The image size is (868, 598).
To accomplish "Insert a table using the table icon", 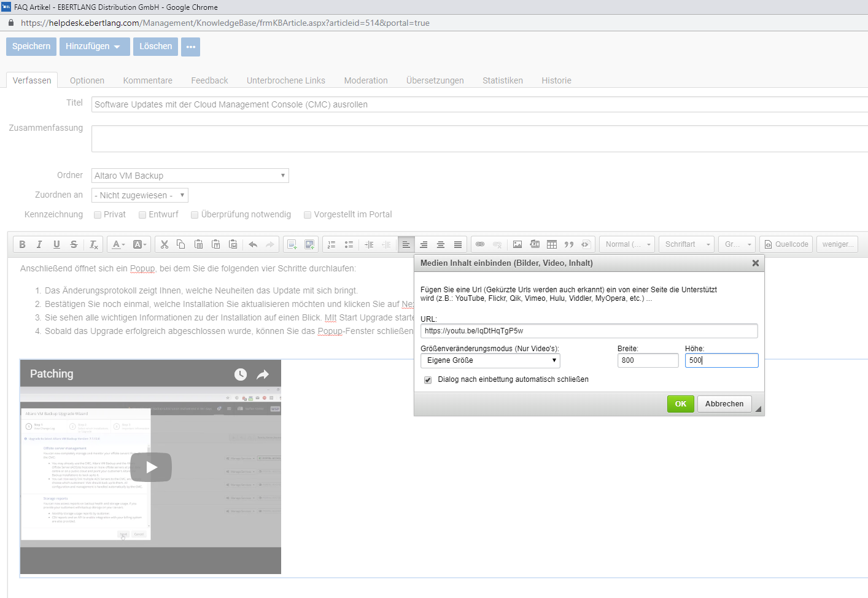I will click(x=552, y=244).
